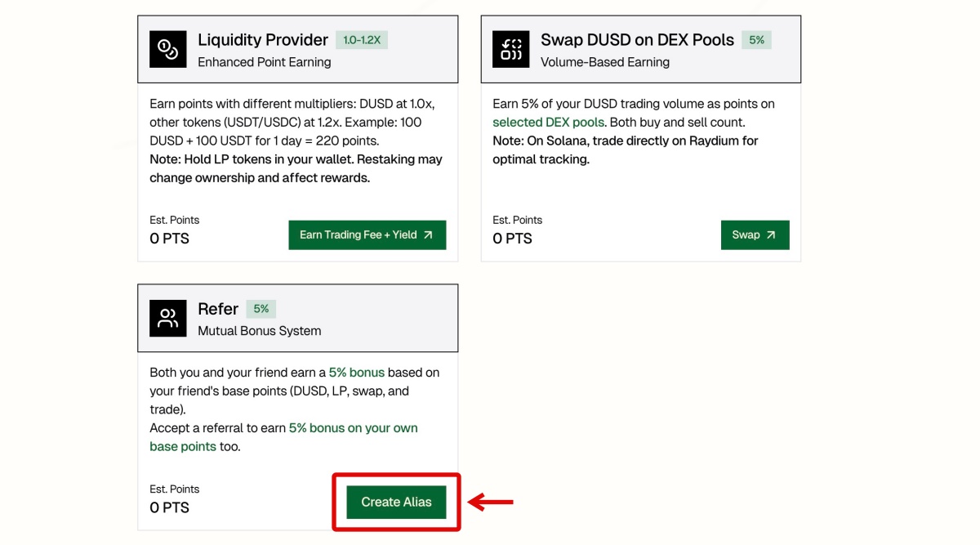The image size is (980, 545).
Task: Click the 5% badge beside Swap DUSD title
Action: pos(756,40)
